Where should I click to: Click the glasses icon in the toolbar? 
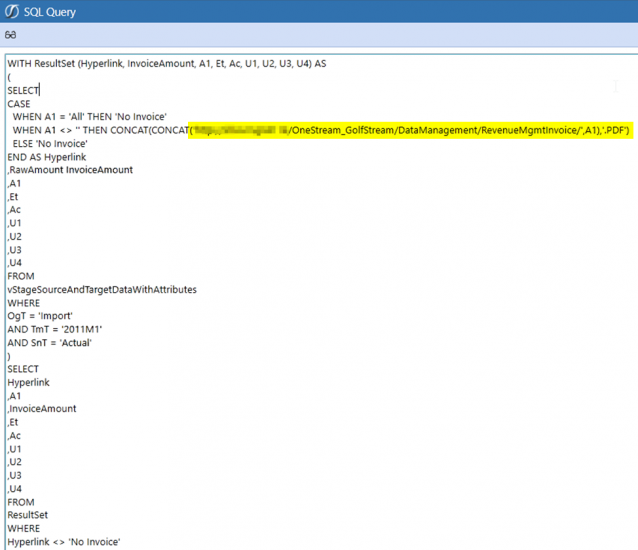pos(10,35)
